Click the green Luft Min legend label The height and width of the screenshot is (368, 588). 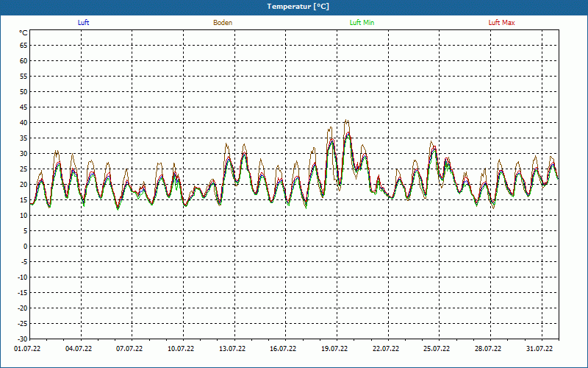click(x=362, y=23)
